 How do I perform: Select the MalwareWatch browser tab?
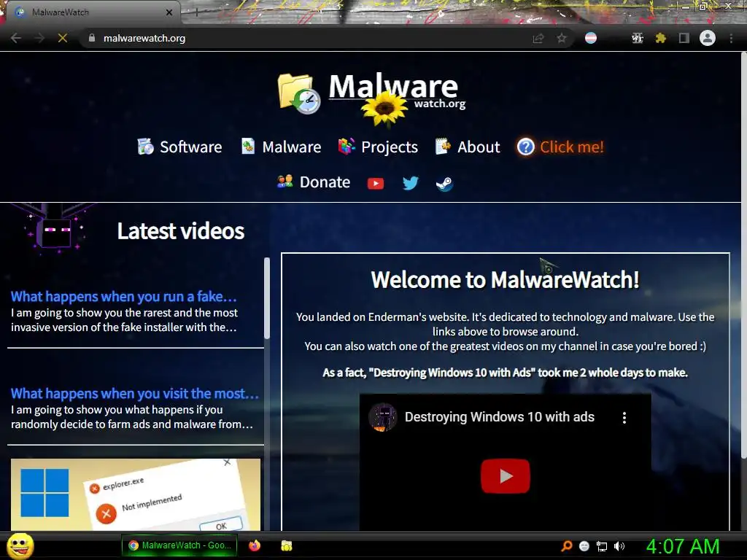tap(93, 12)
